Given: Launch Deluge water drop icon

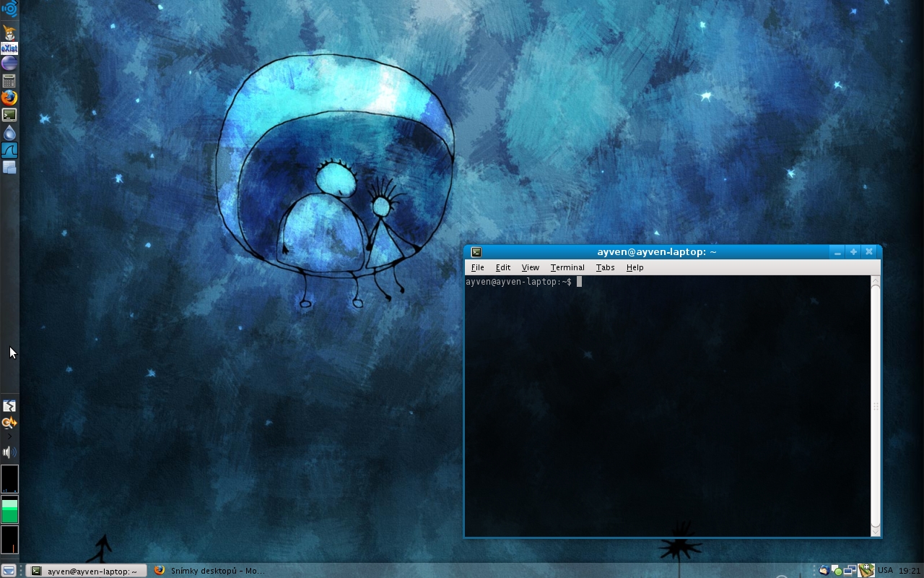Looking at the screenshot, I should point(9,133).
